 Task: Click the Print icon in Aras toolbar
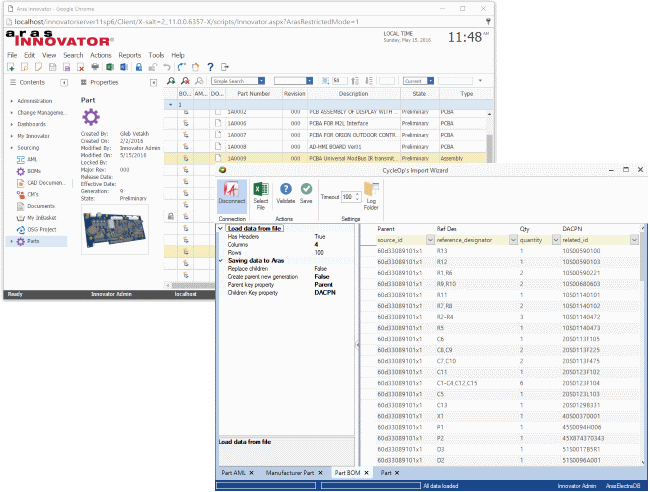coord(95,67)
